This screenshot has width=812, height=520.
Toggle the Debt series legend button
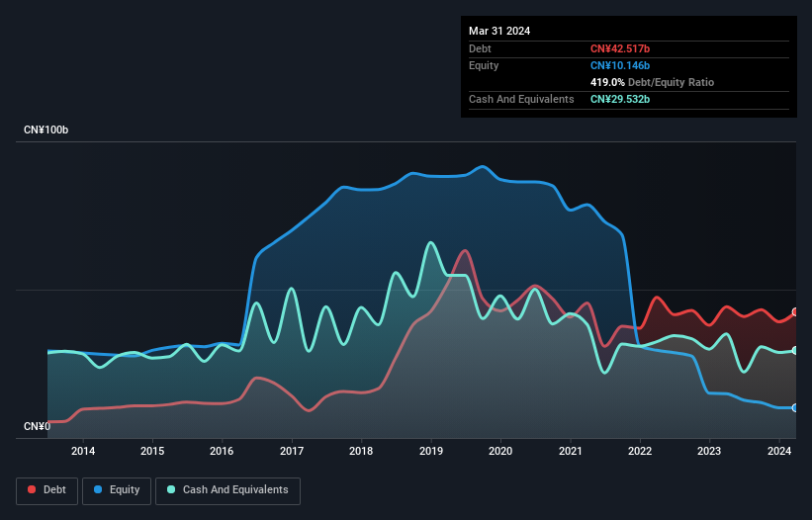coord(47,490)
